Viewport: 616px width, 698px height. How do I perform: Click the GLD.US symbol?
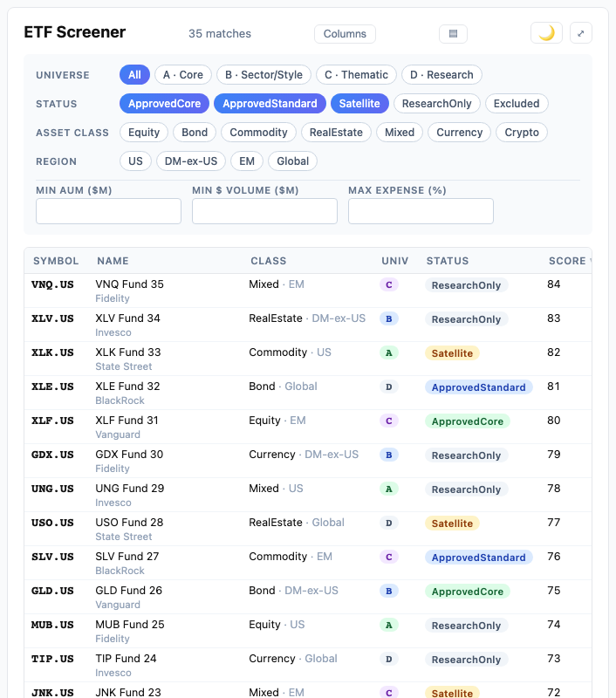coord(52,591)
